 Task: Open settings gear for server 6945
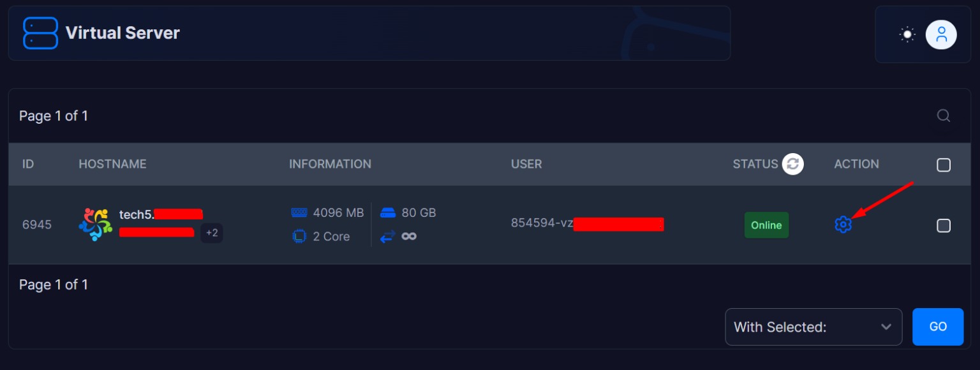[x=843, y=225]
